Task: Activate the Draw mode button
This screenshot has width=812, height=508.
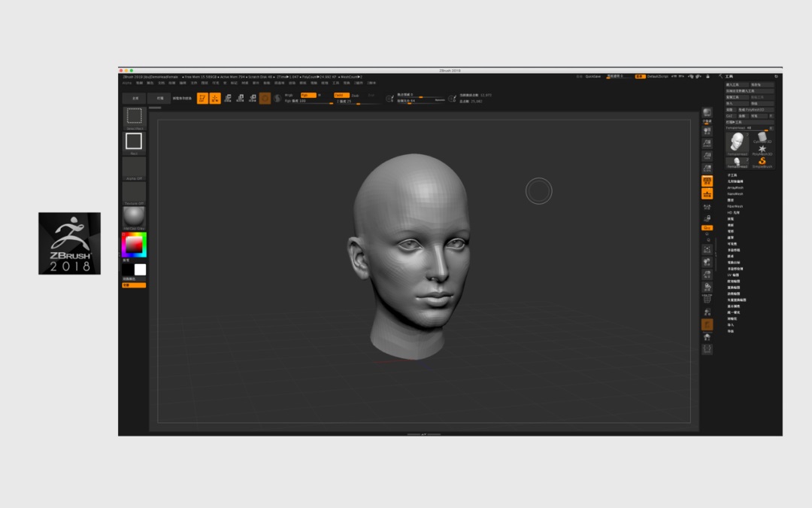Action: click(x=215, y=98)
